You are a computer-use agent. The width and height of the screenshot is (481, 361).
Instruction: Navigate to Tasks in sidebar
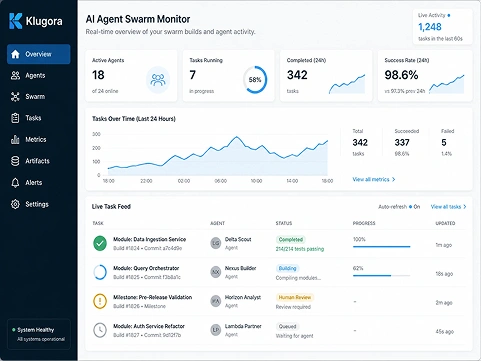point(39,118)
